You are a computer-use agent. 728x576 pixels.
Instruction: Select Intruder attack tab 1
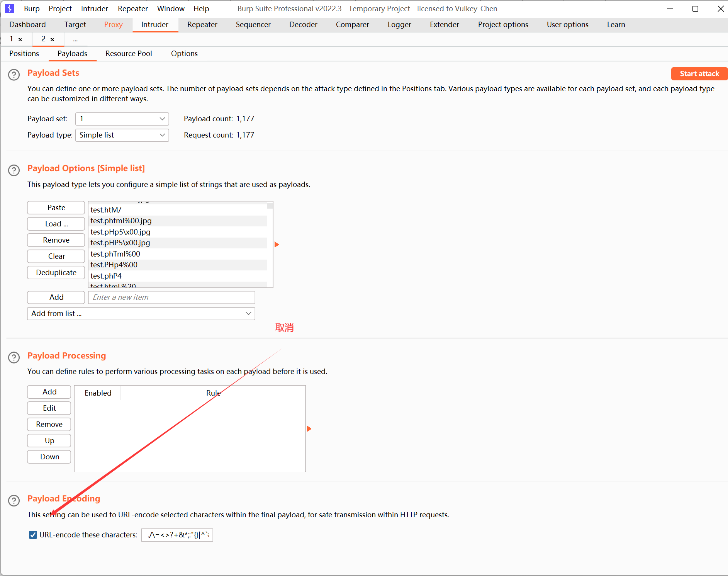coord(12,39)
